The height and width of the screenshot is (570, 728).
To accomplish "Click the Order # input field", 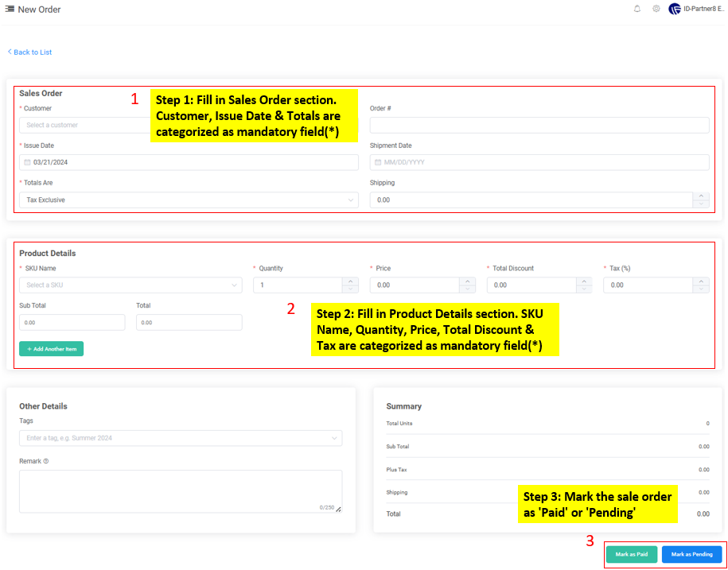I will (x=539, y=126).
